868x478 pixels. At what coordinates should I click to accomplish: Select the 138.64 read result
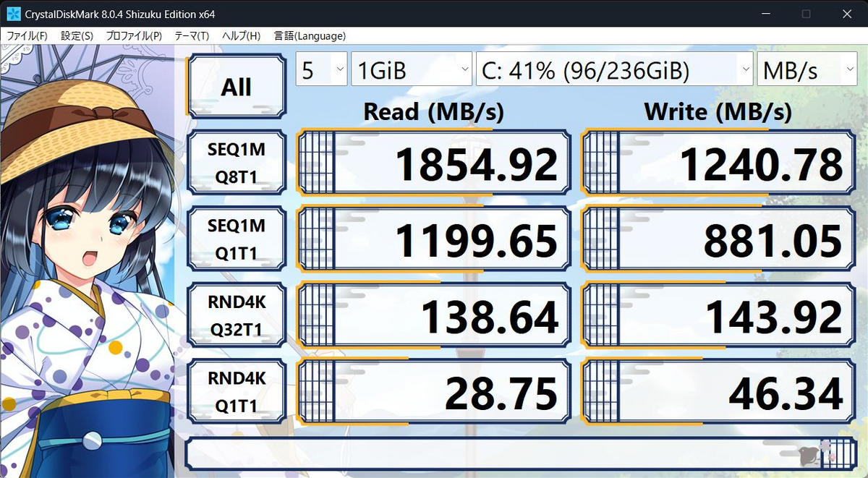pos(433,316)
